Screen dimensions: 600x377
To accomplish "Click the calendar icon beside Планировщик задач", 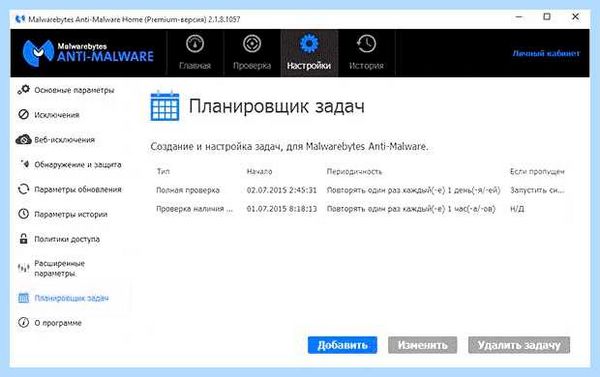I will pyautogui.click(x=23, y=298).
